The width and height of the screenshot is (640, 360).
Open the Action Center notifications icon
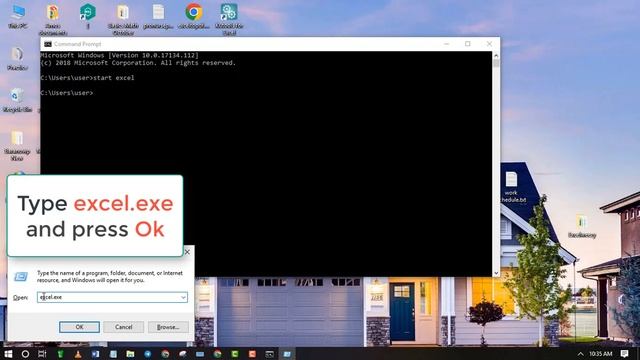pyautogui.click(x=624, y=353)
